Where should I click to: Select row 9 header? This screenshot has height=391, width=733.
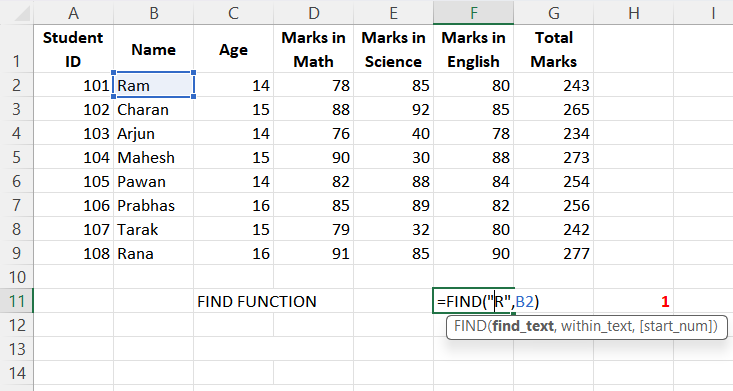click(x=16, y=253)
